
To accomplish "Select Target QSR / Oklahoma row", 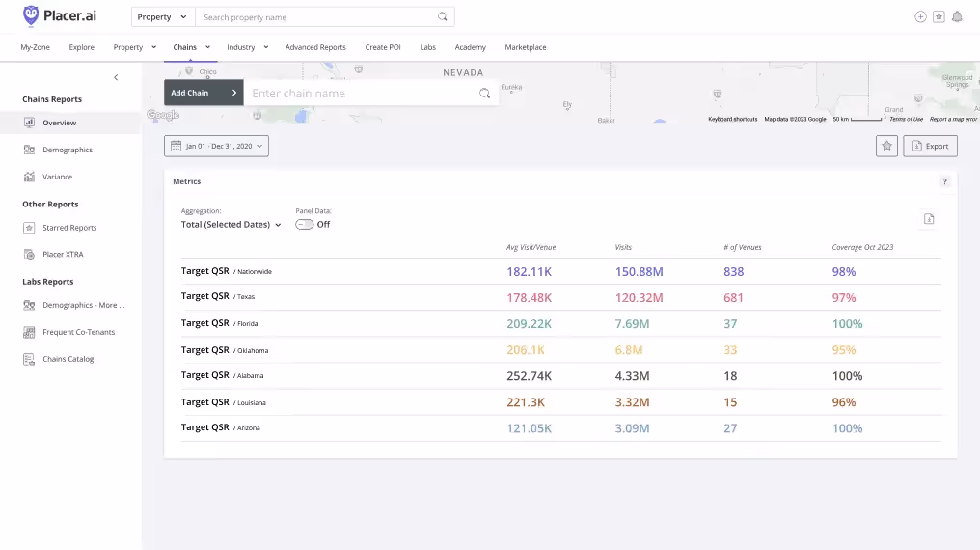I will tap(561, 350).
